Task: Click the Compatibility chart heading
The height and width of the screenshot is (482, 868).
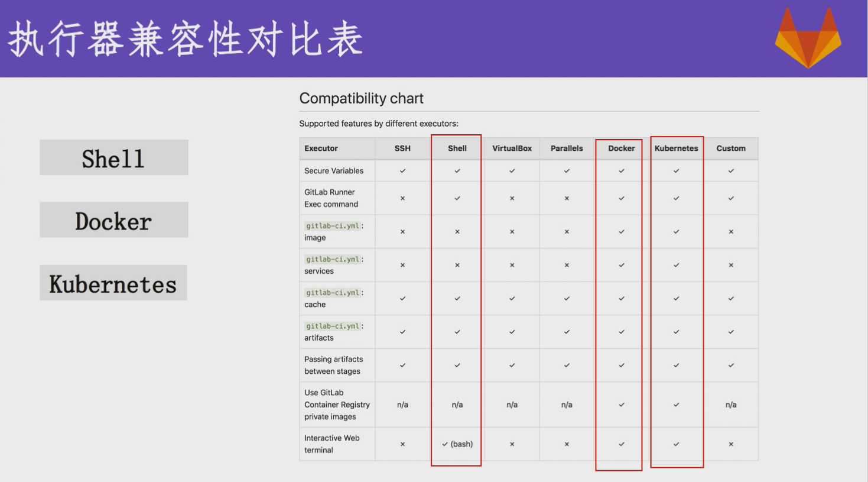Action: 361,98
